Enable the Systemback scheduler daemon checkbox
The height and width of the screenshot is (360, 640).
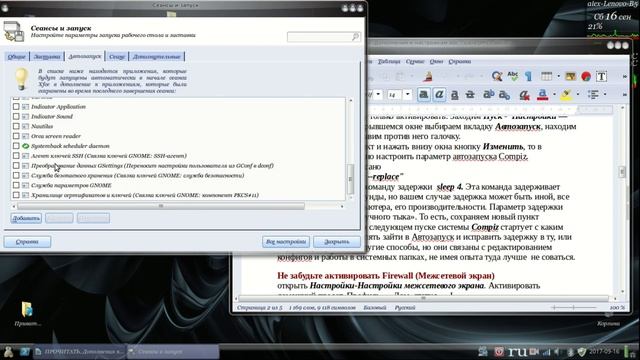pos(16,146)
